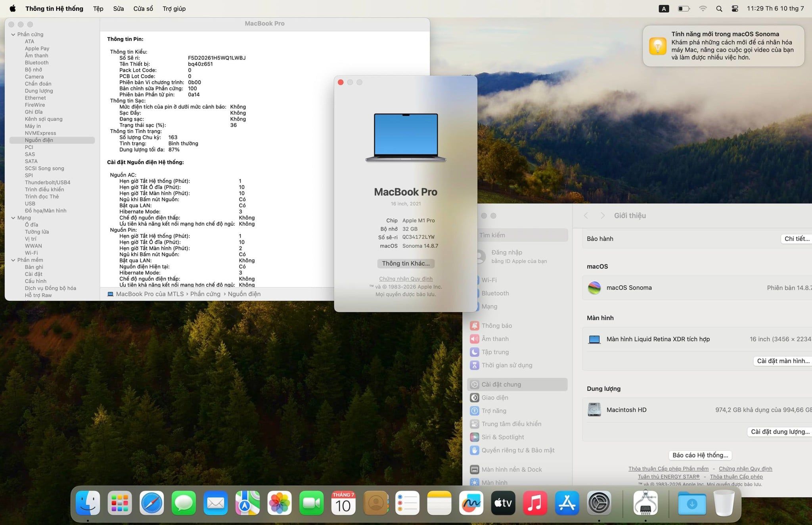Open Messages app in the Dock
Screen dimensions: 812x525
click(x=184, y=503)
